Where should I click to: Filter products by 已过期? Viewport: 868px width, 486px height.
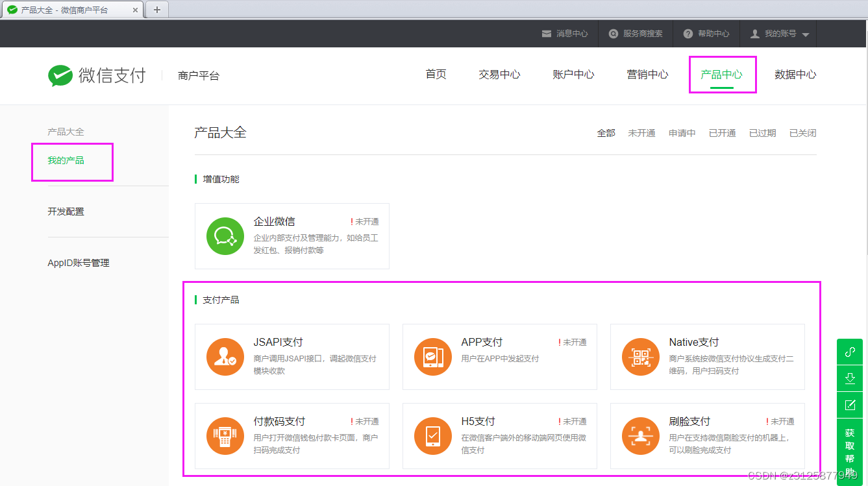tap(762, 133)
